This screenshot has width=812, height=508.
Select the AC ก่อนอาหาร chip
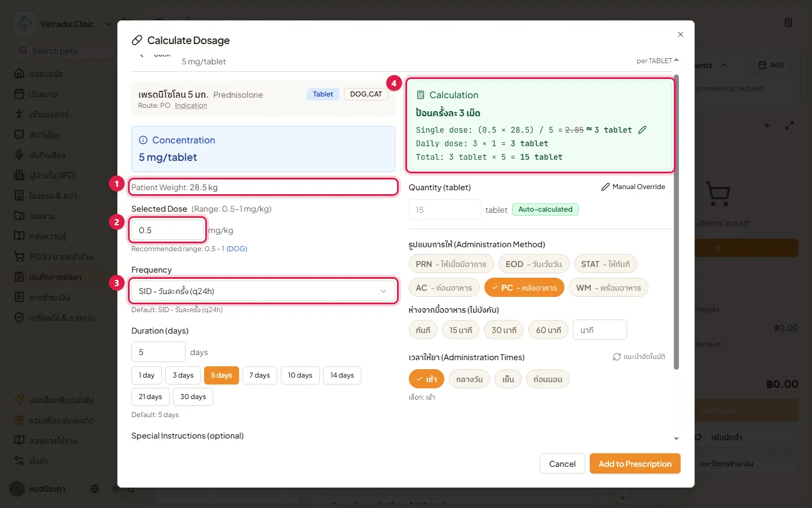coord(444,288)
